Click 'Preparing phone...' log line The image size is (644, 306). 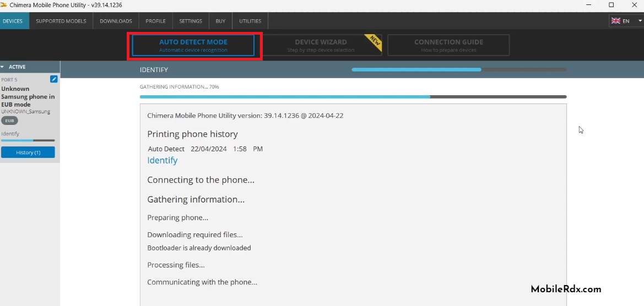pos(178,217)
